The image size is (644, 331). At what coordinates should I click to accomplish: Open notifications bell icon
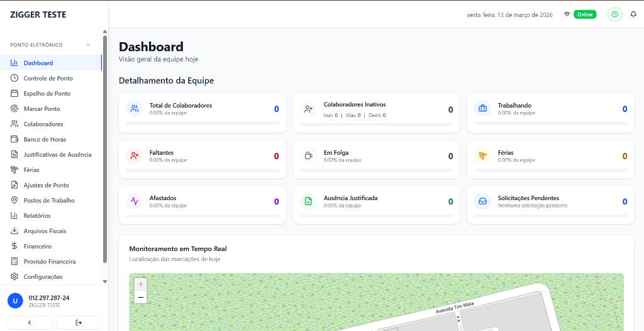633,14
